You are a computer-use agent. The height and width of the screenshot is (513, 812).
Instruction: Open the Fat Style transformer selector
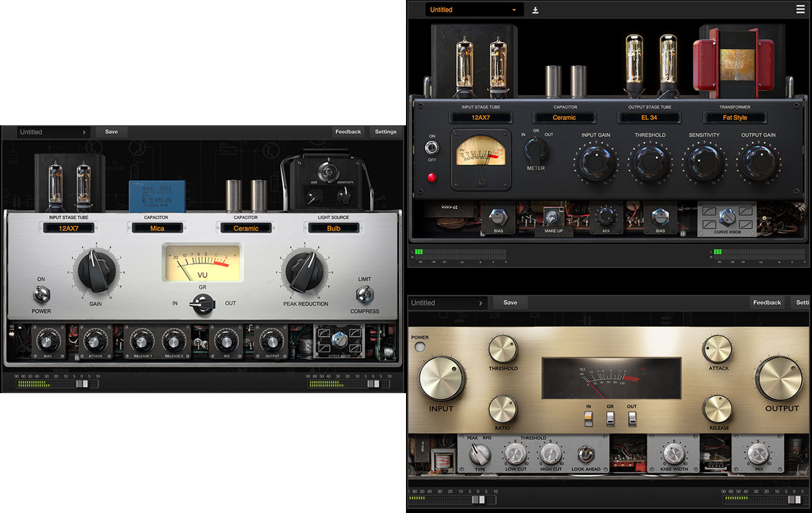(735, 117)
